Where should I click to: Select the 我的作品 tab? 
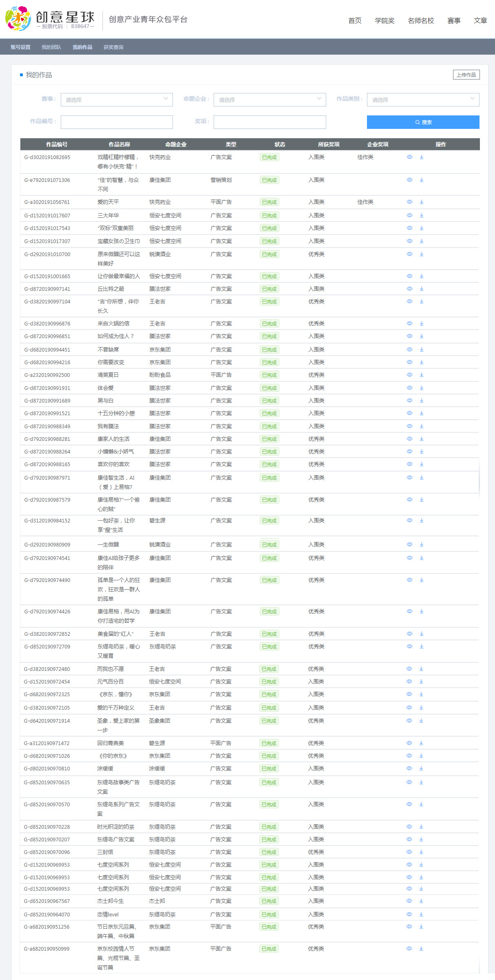82,47
